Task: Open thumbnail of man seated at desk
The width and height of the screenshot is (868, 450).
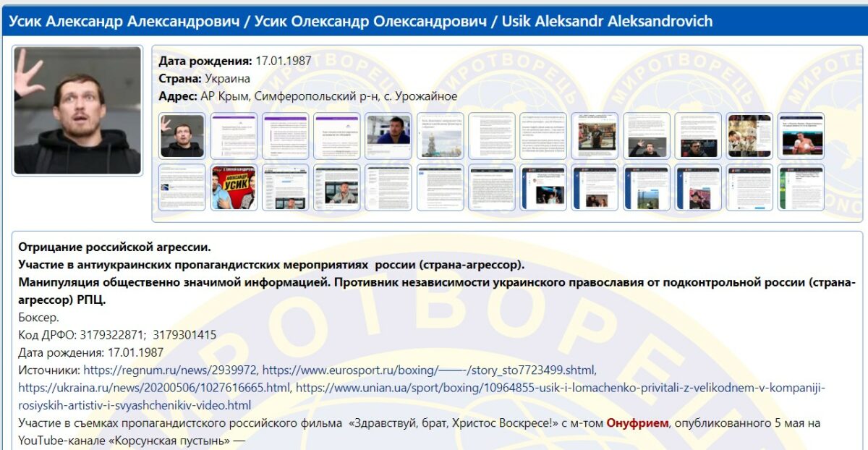Action: (336, 187)
